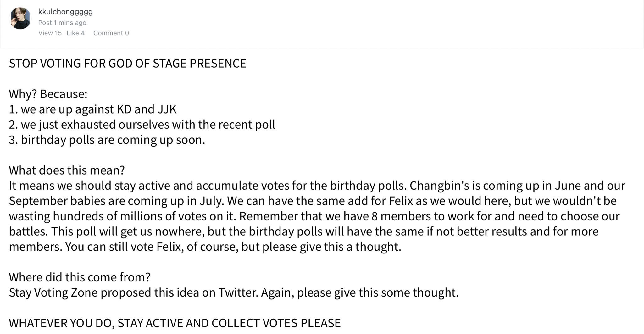Click the 'STOP VOTING FOR GOD OF STAGE PRESENCE' heading
This screenshot has width=644, height=334.
(127, 64)
